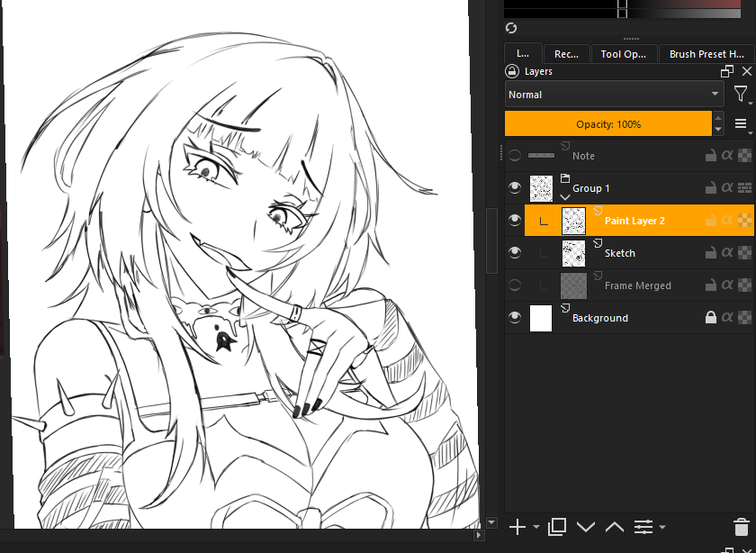Viewport: 756px width, 553px height.
Task: Toggle lock on Group 1
Action: pos(710,187)
